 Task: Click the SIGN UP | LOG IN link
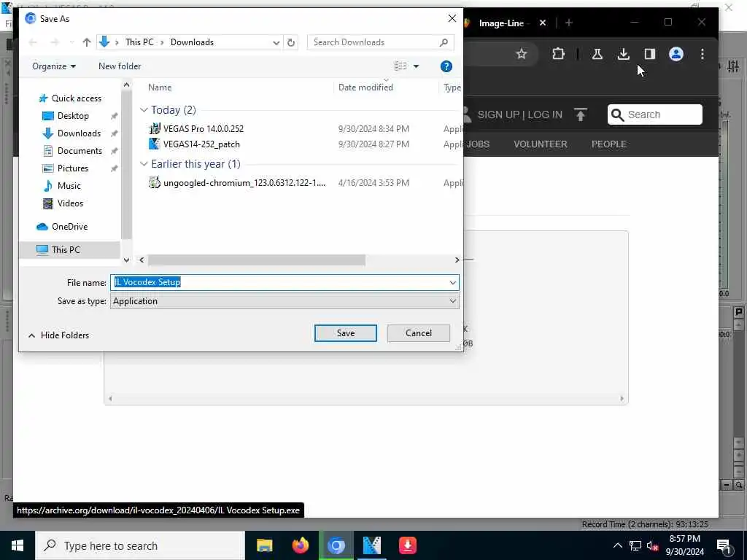[x=519, y=114]
